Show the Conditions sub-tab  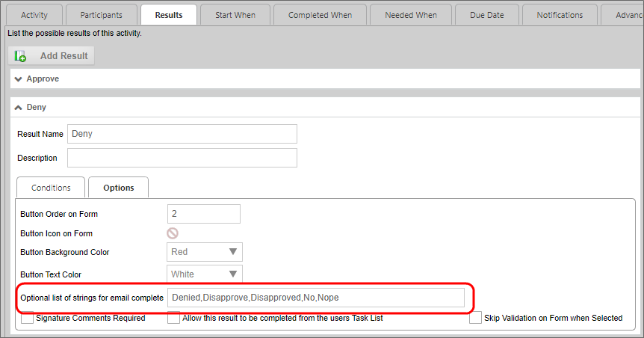coord(51,188)
